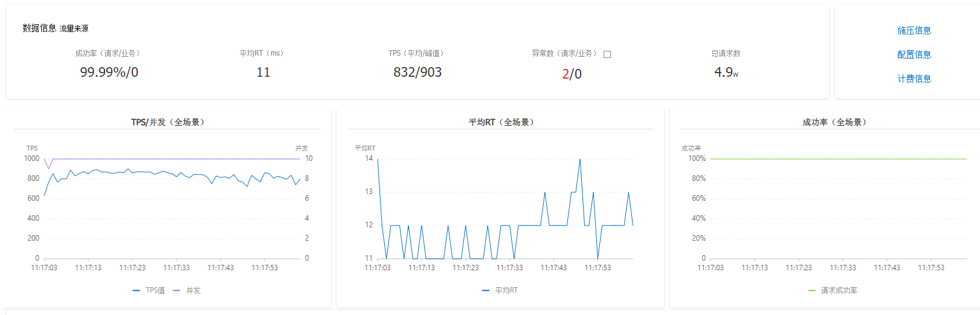This screenshot has width=980, height=315.
Task: Click the peak at 14 in 平均RT chart
Action: [x=580, y=160]
